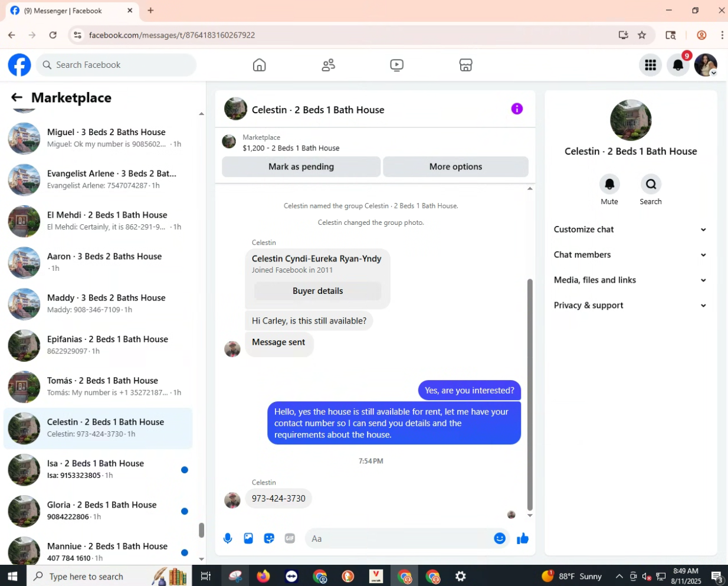Go back using the Marketplace back arrow

coord(17,97)
